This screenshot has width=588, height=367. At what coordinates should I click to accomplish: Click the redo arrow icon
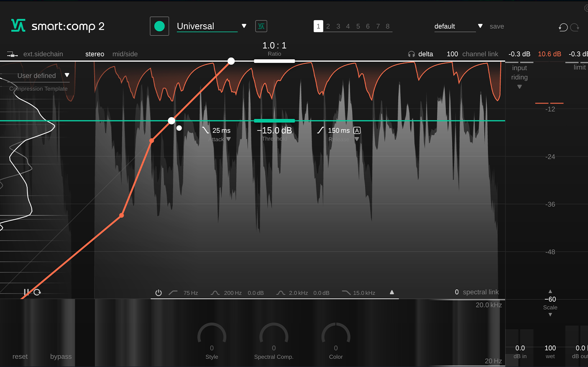[x=575, y=27]
